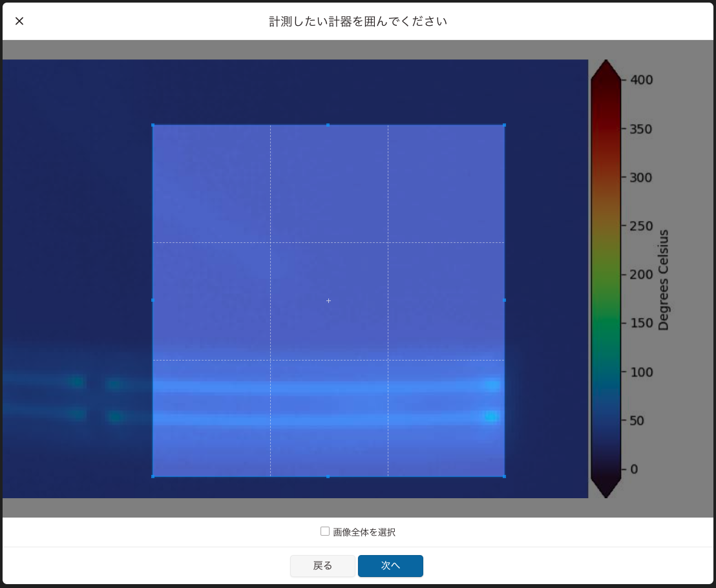Uncheck the select entire image option

(324, 532)
